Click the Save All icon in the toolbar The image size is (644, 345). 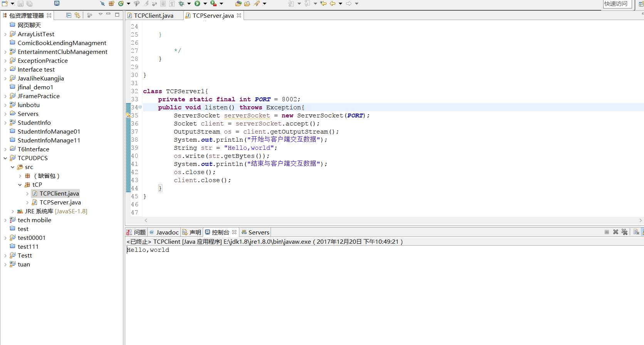(29, 3)
